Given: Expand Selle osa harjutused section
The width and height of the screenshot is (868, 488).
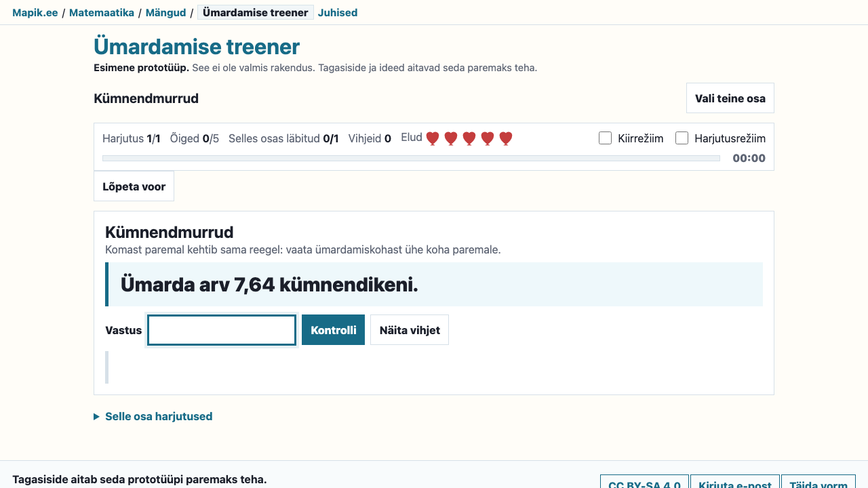Looking at the screenshot, I should pyautogui.click(x=153, y=416).
